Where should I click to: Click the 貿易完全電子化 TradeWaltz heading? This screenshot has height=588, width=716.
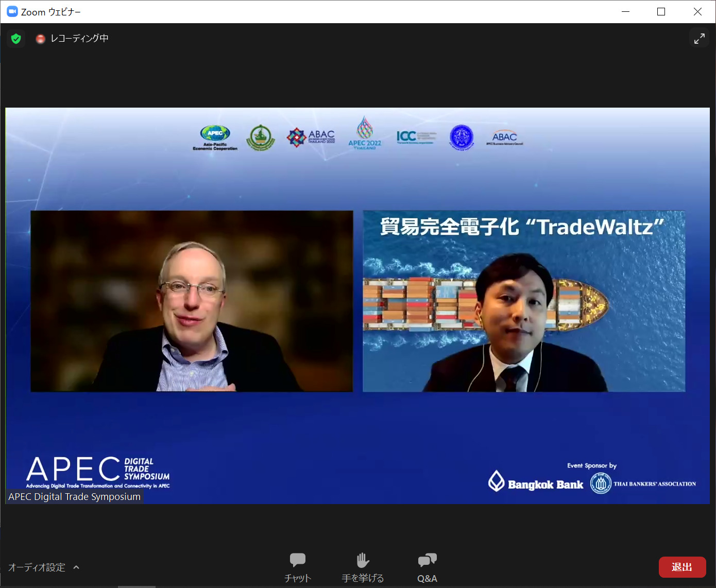click(522, 227)
